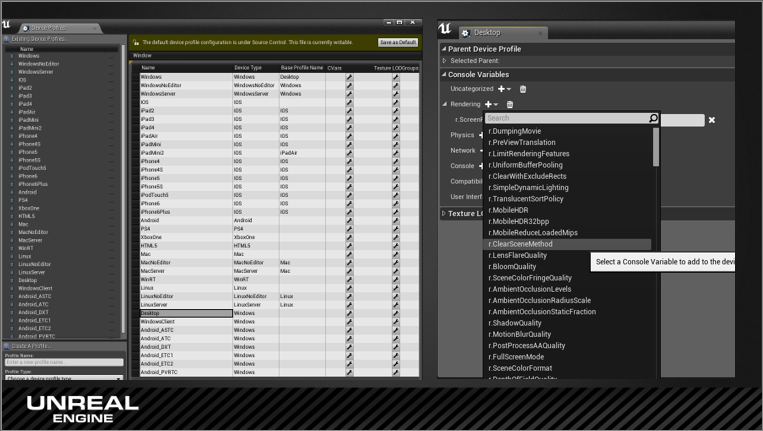Click scrollbar thumb in console variable dropdown
Viewport: 763px width, 431px height.
click(655, 147)
